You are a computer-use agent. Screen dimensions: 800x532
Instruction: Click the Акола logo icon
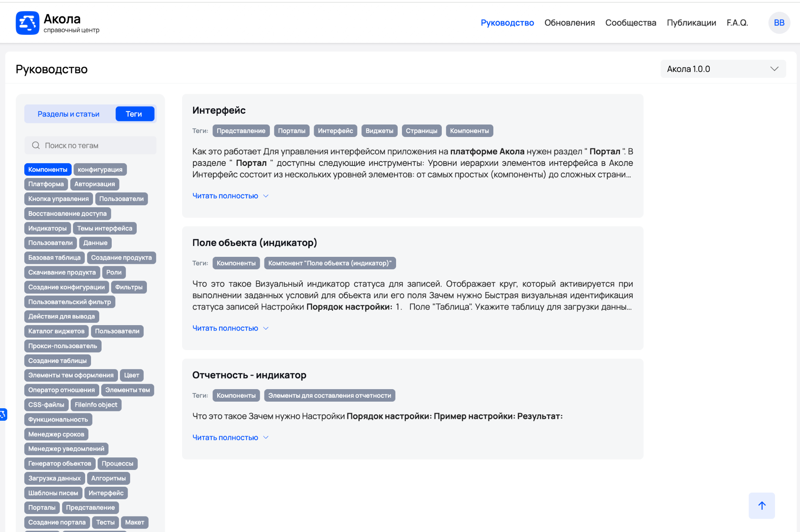(27, 23)
